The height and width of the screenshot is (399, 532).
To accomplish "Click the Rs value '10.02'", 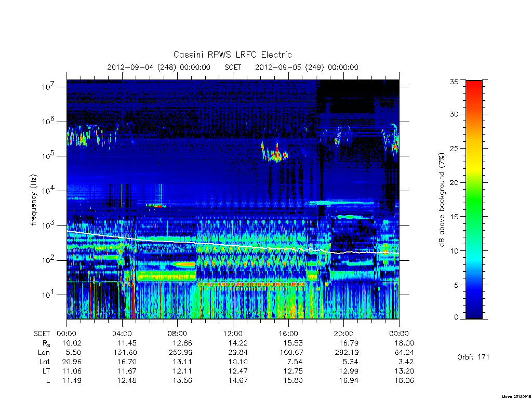I will [72, 343].
